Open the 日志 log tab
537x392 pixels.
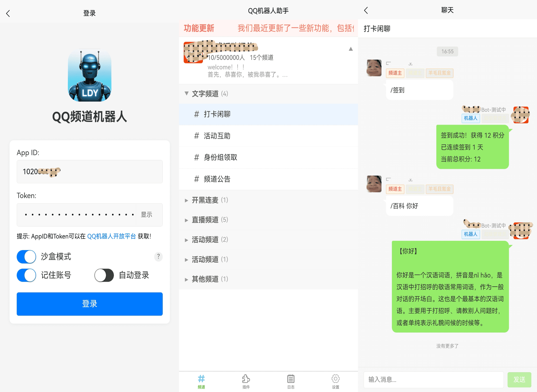(291, 382)
